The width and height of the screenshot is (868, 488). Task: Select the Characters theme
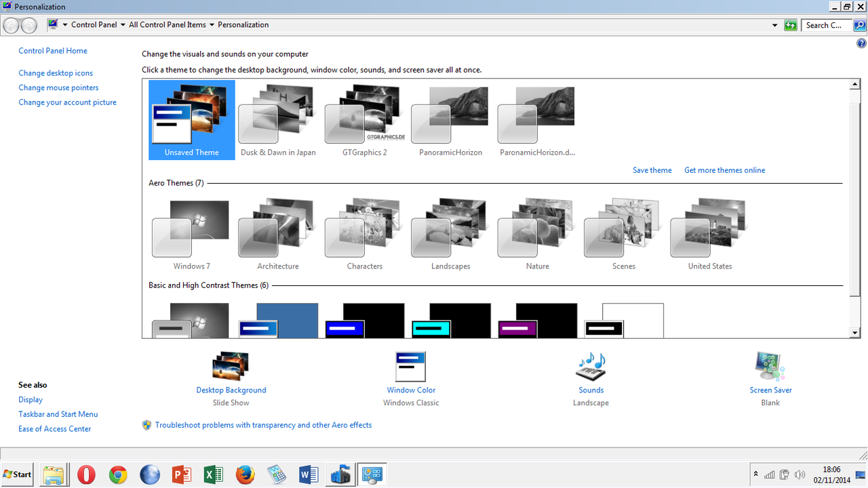coord(365,235)
